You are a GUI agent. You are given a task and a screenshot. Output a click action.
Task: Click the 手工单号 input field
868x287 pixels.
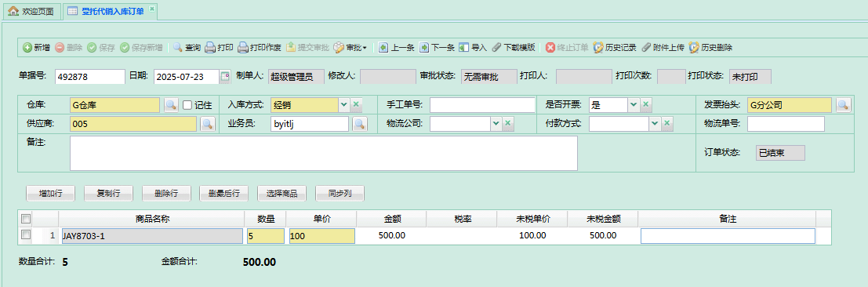[482, 104]
